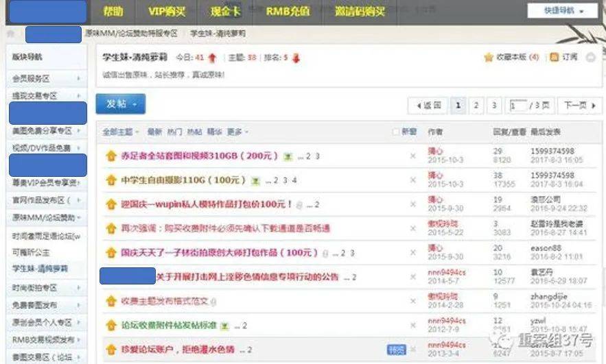The height and width of the screenshot is (364, 606).
Task: Click the pin icon beside 再次强调 thread
Action: [x=111, y=228]
